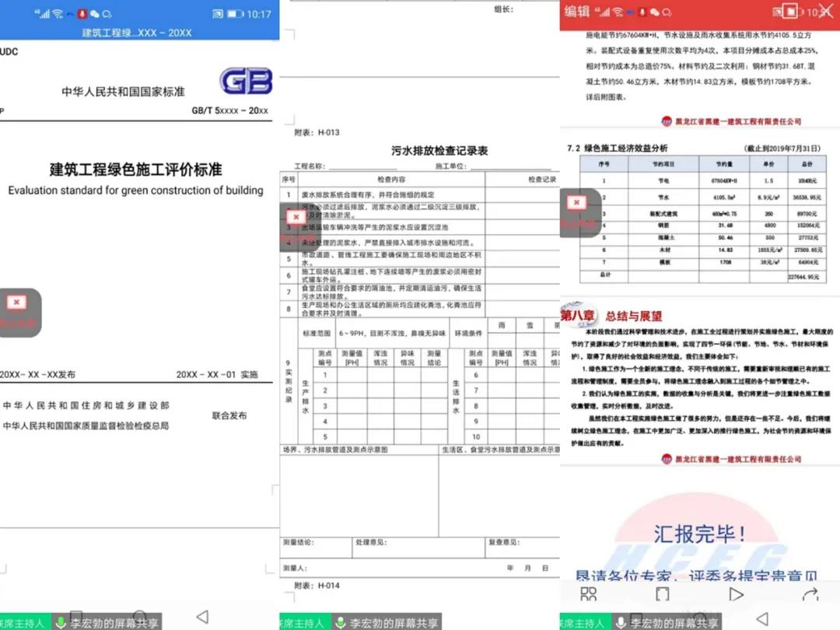Tap green microphone beside 李宏勃 in middle panel
The height and width of the screenshot is (630, 840).
coord(341,623)
